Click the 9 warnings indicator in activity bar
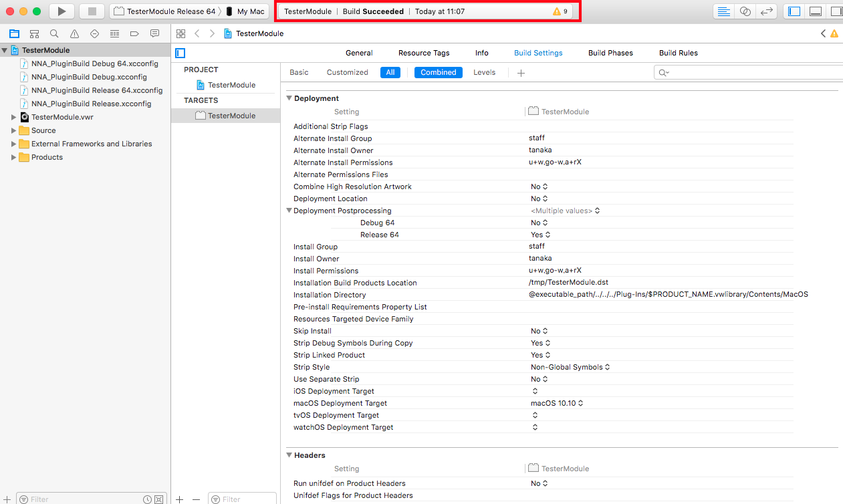The image size is (843, 504). click(x=560, y=11)
